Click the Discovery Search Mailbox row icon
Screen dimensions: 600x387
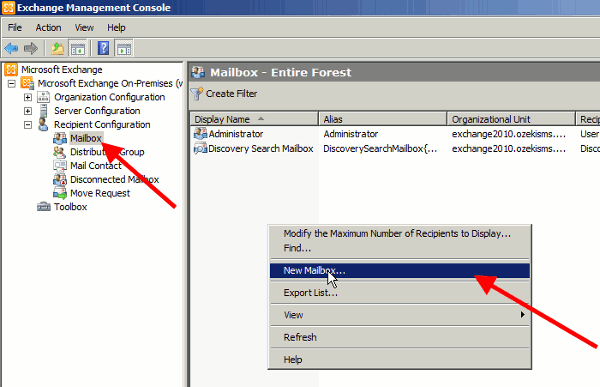click(201, 149)
